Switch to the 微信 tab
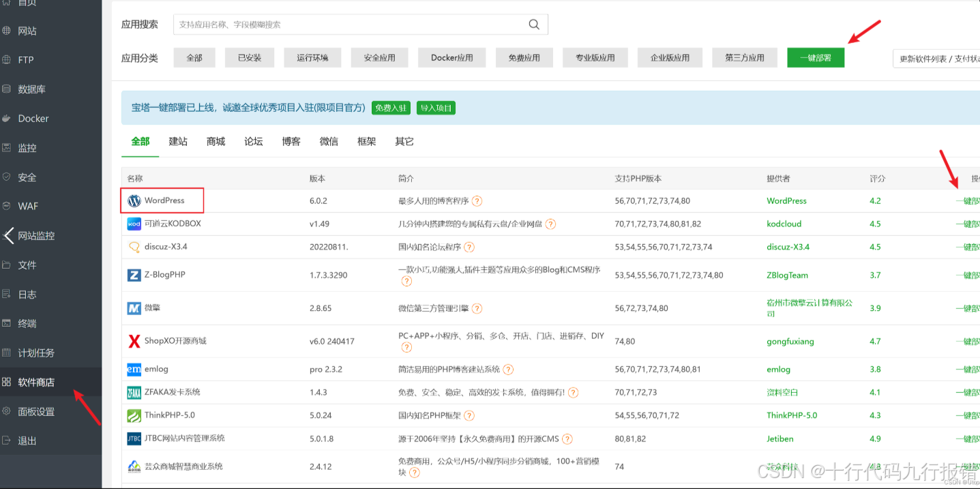Viewport: 980px width, 489px height. 329,141
